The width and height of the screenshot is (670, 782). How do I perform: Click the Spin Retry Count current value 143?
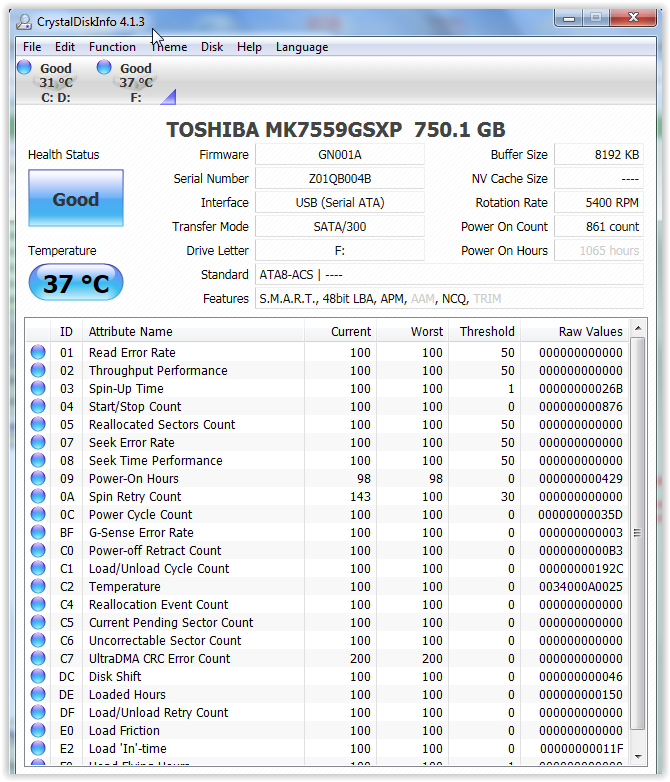click(360, 497)
